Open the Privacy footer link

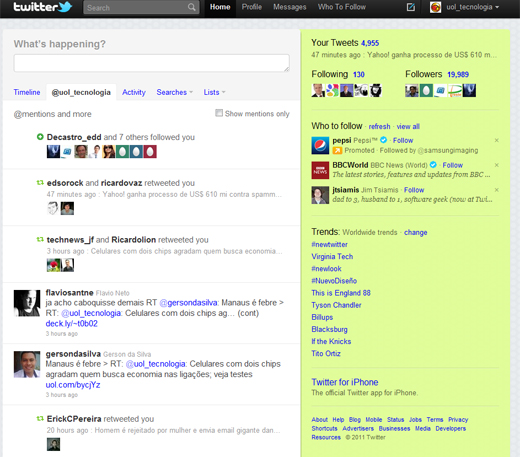458,419
